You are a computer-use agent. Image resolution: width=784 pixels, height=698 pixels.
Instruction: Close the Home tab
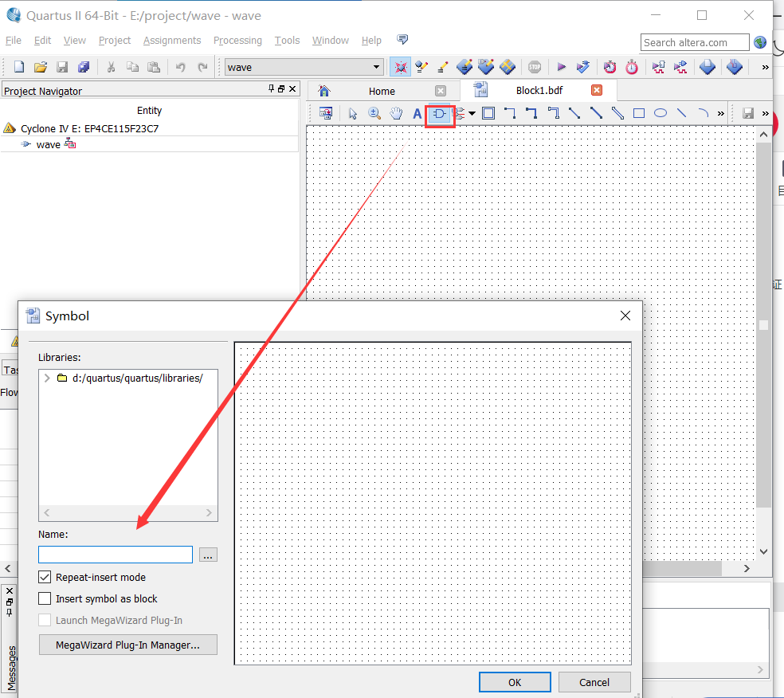441,91
